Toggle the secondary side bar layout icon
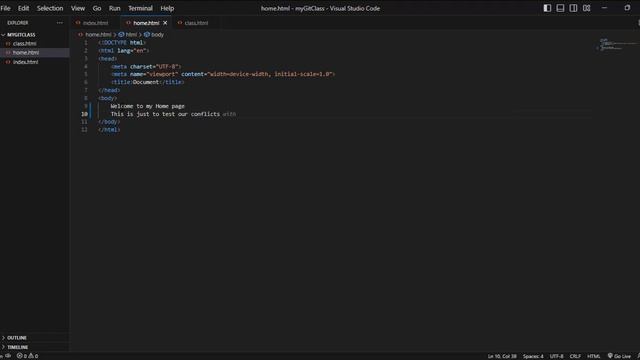The height and width of the screenshot is (360, 640). pyautogui.click(x=573, y=8)
